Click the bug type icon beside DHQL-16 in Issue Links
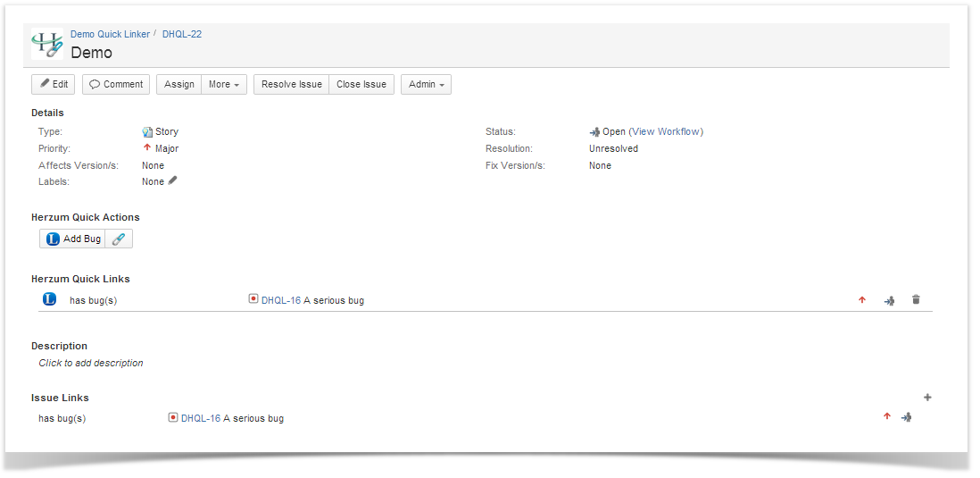The width and height of the screenshot is (980, 478). tap(173, 417)
